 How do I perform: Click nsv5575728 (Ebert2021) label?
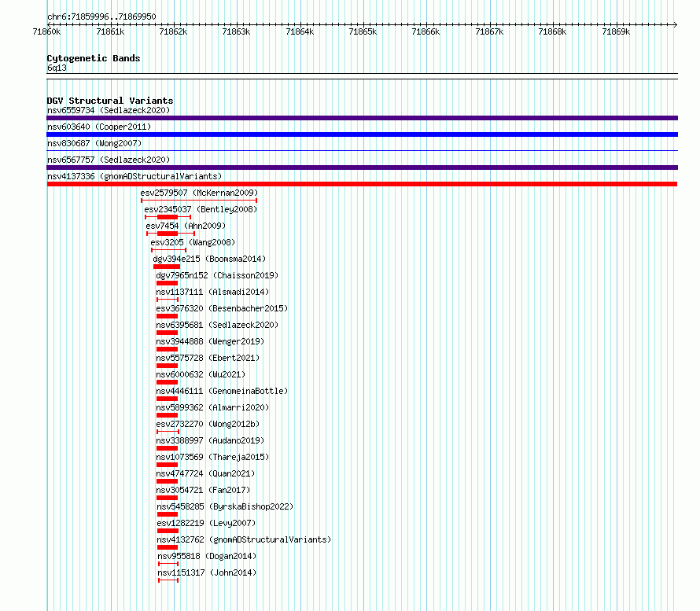point(208,358)
